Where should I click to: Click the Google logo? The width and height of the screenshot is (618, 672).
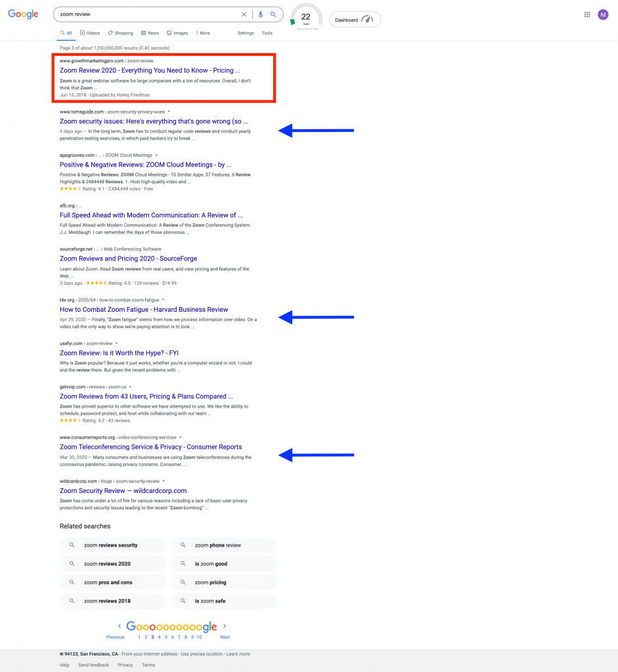(x=23, y=14)
